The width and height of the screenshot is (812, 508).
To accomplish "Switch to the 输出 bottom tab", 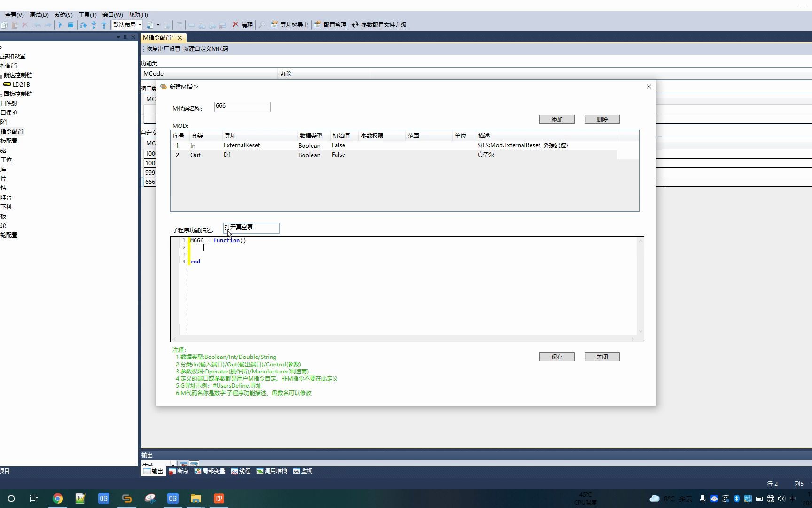I will pos(153,471).
